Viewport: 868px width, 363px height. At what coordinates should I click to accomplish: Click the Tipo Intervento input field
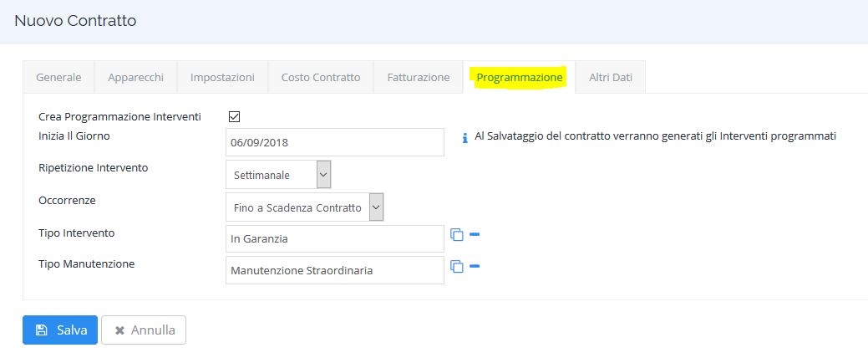click(335, 239)
